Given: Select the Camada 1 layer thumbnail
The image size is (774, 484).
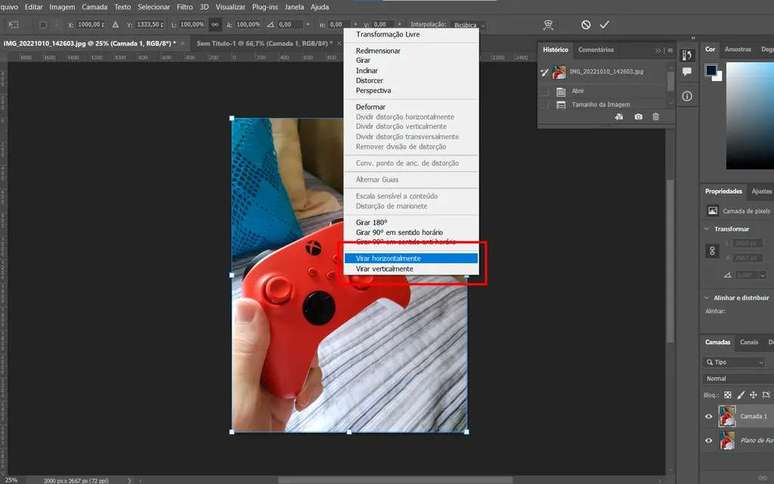Looking at the screenshot, I should tap(727, 416).
